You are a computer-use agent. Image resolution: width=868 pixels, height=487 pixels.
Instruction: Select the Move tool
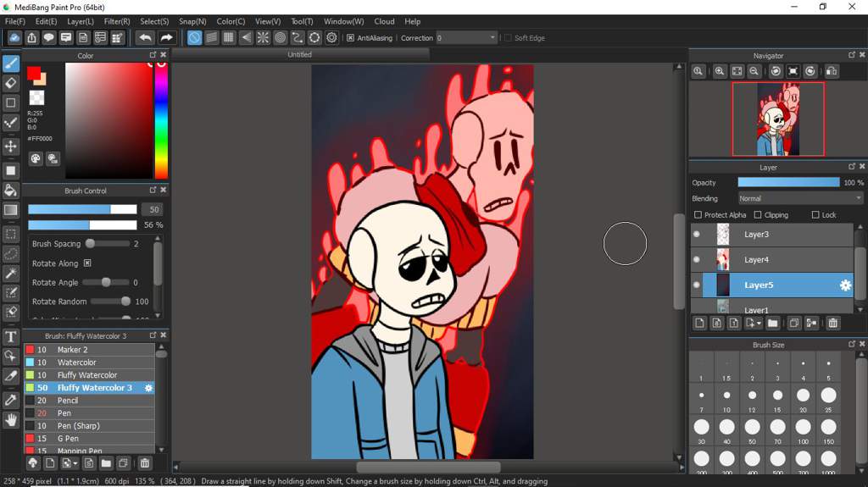(x=10, y=146)
